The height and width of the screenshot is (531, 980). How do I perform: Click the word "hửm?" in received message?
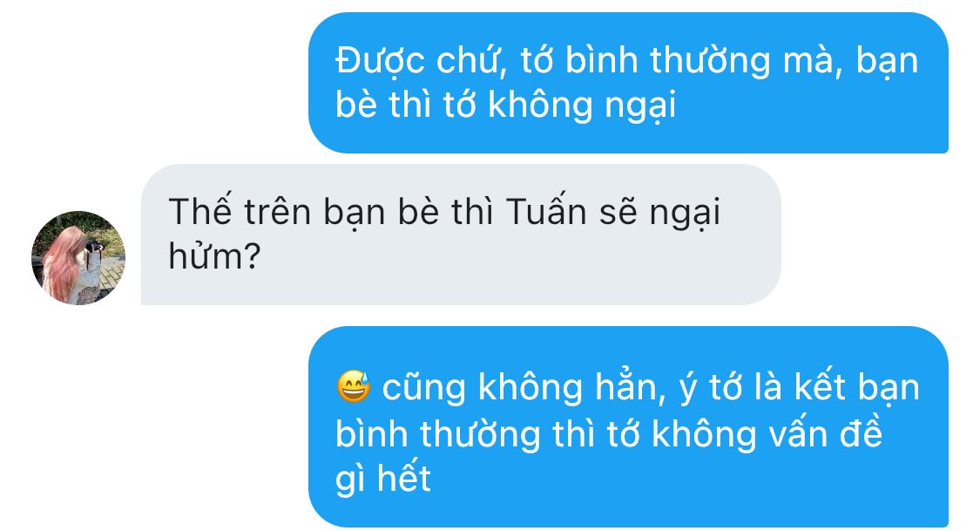(x=214, y=256)
